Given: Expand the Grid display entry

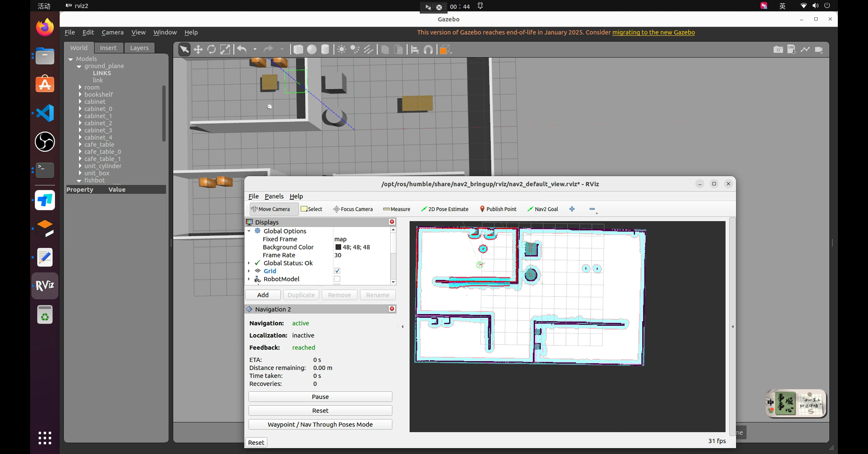Looking at the screenshot, I should coord(249,271).
